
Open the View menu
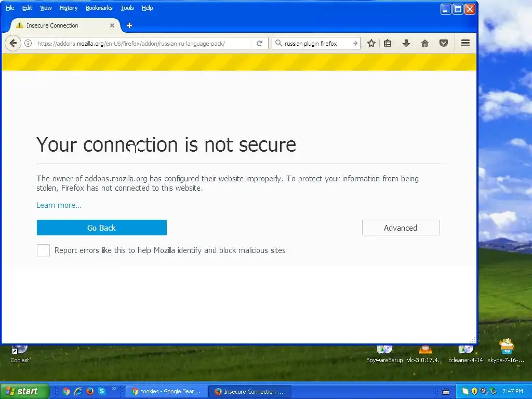(46, 8)
